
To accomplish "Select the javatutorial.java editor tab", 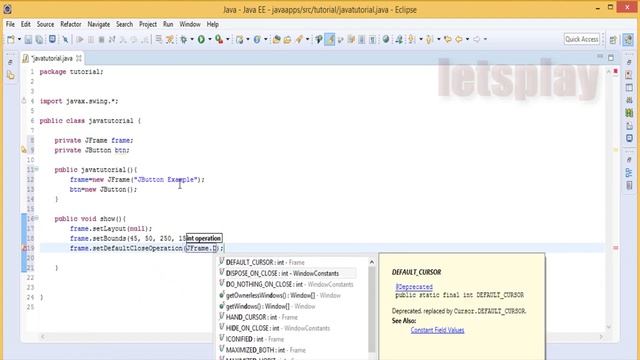I will [x=51, y=58].
